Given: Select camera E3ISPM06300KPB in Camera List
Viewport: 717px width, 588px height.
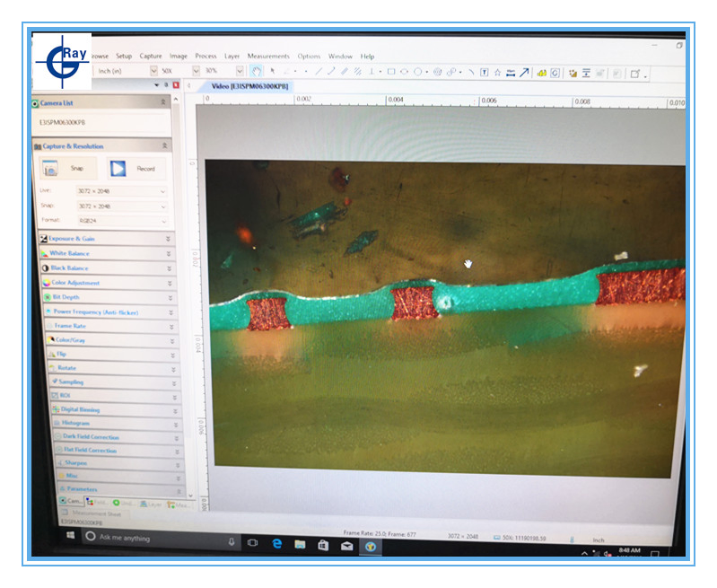Looking at the screenshot, I should point(62,122).
